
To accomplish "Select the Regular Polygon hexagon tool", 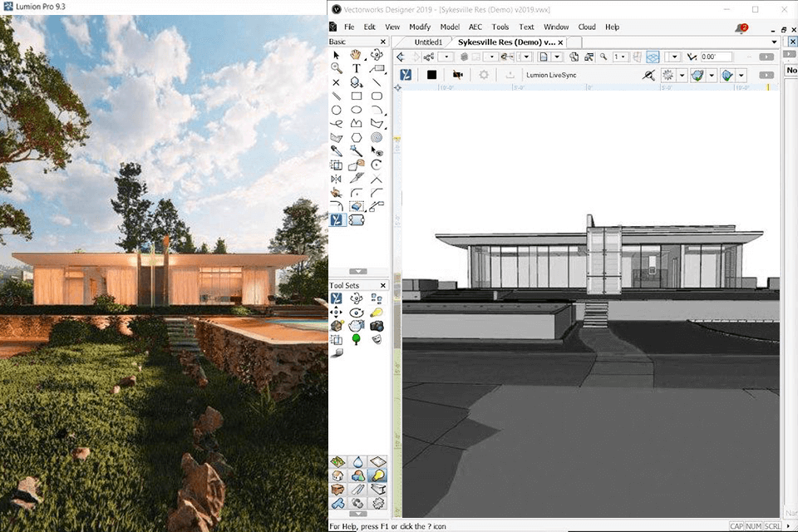I will pyautogui.click(x=357, y=137).
